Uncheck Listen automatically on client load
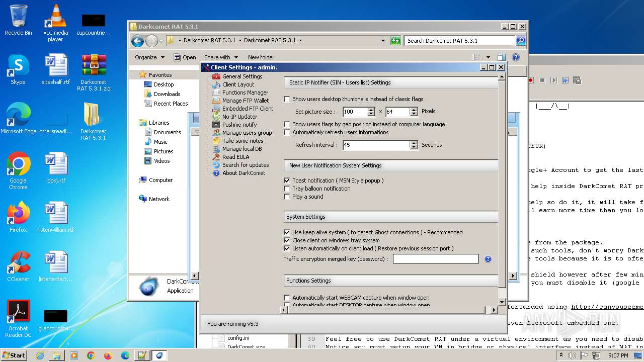This screenshot has width=644, height=362. click(287, 248)
